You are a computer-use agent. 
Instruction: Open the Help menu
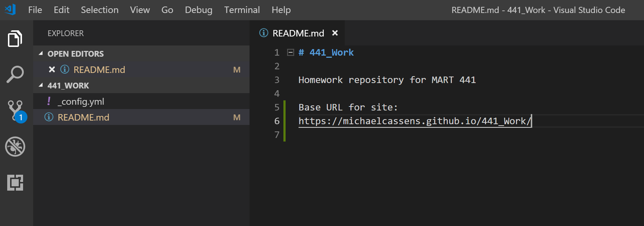pos(281,10)
